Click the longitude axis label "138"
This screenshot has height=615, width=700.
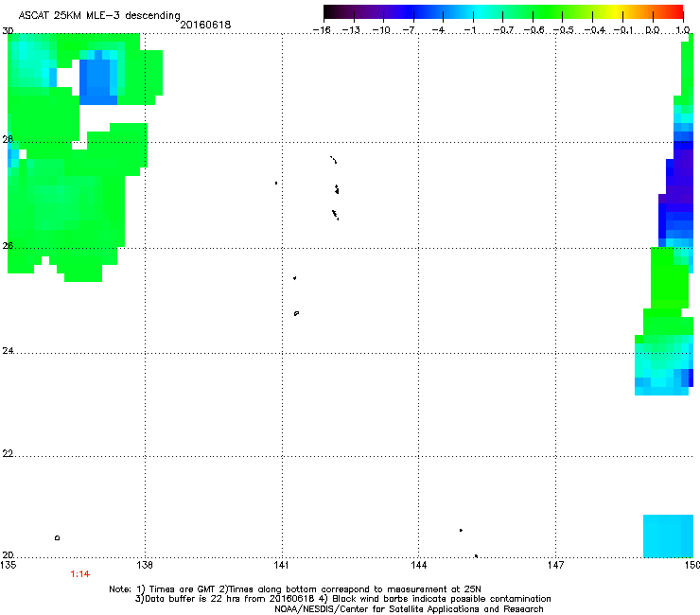145,565
